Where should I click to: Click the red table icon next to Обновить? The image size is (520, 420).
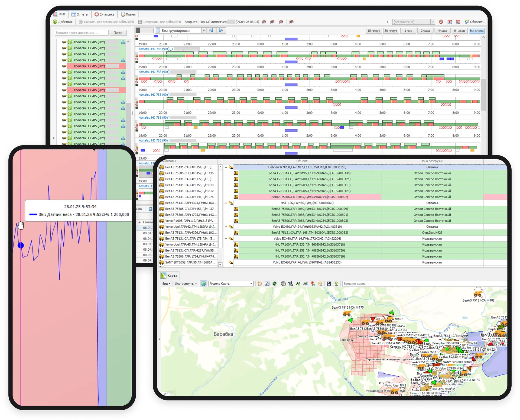click(458, 22)
